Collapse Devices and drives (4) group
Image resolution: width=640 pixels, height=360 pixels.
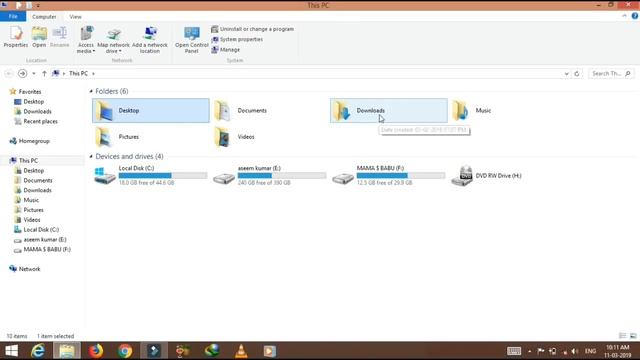click(91, 156)
